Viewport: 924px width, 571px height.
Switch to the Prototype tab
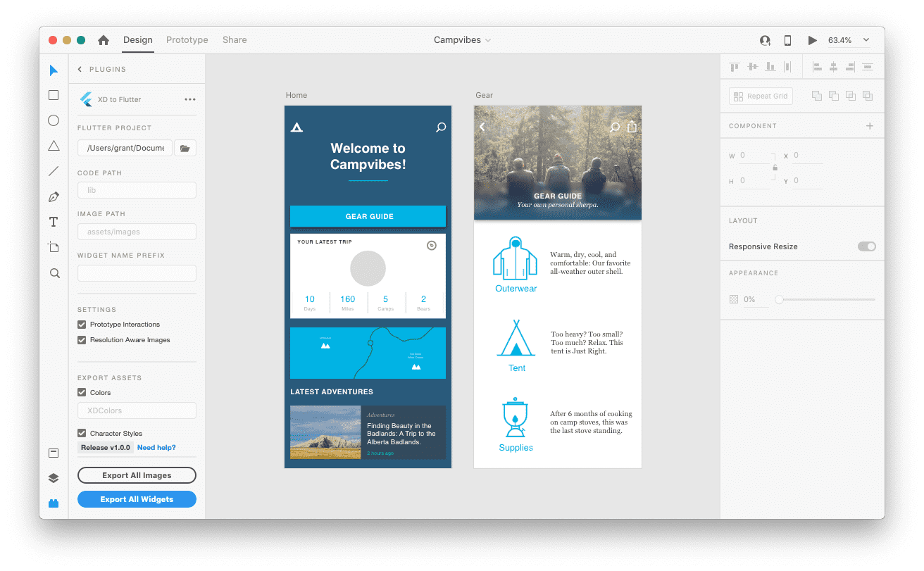pyautogui.click(x=187, y=40)
